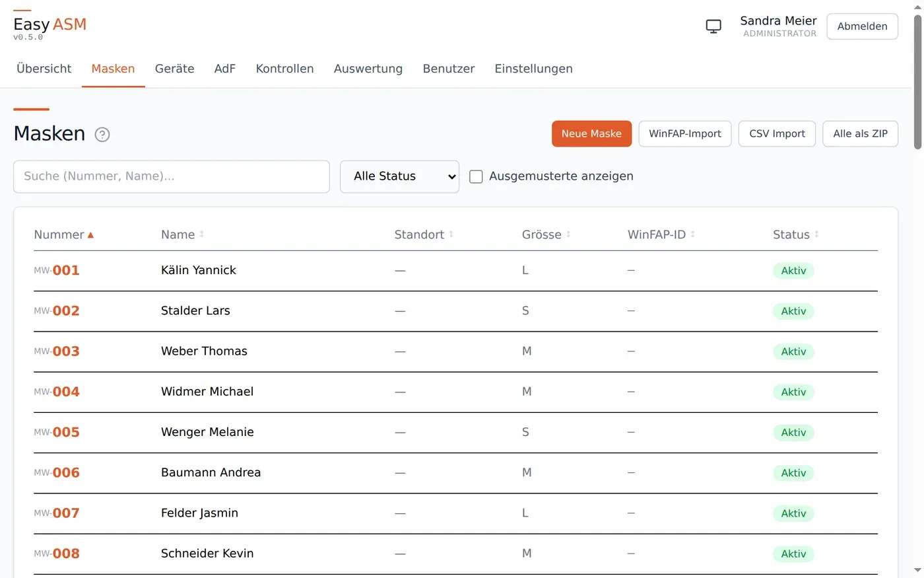Sort the table by WinFAP-ID
This screenshot has height=578, width=924.
661,235
